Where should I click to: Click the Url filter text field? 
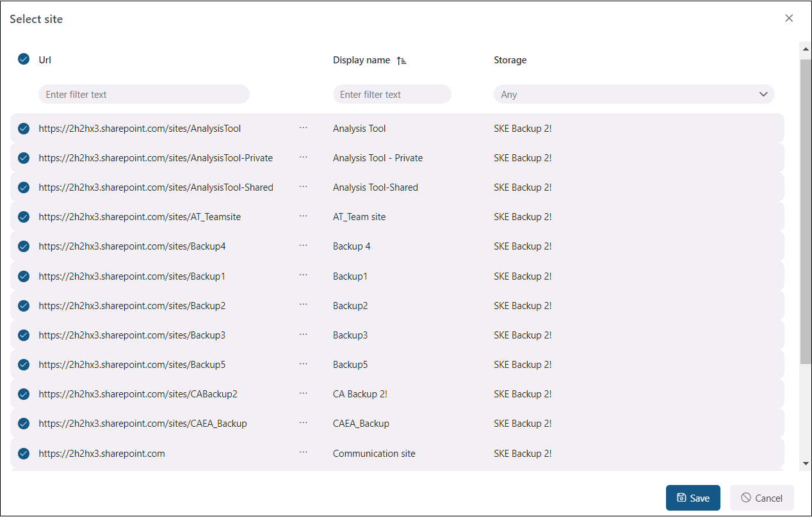click(143, 94)
